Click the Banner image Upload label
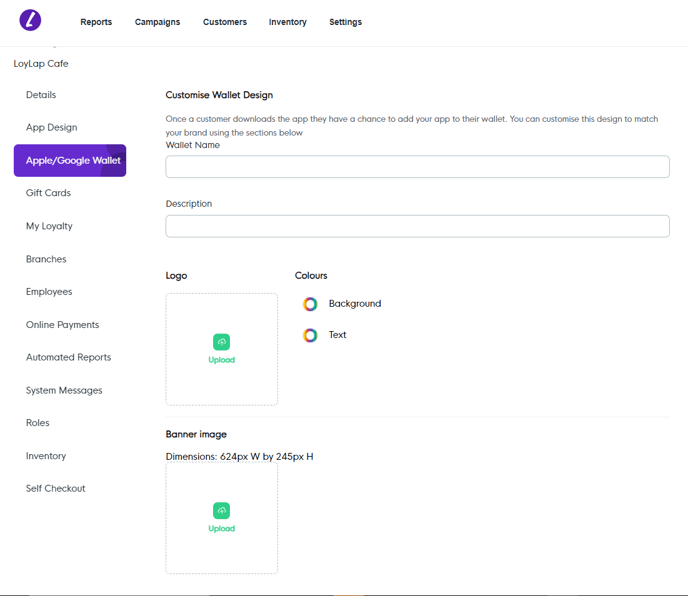 click(222, 528)
